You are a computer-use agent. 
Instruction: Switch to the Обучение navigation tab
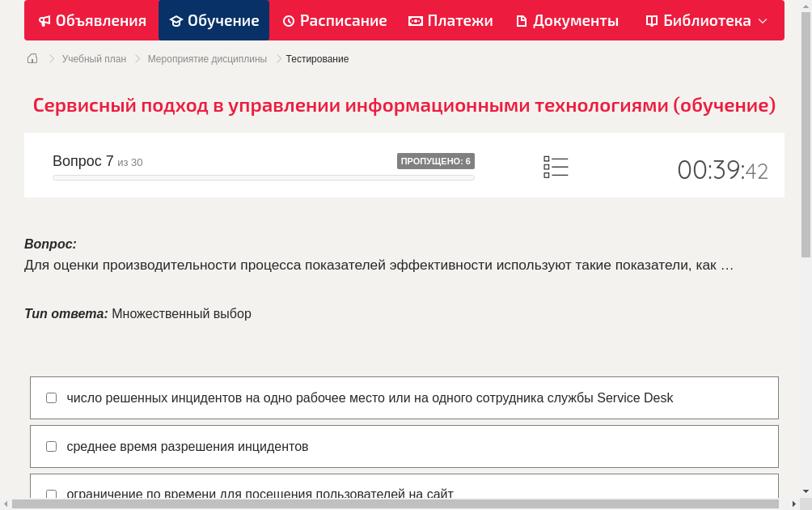point(214,20)
